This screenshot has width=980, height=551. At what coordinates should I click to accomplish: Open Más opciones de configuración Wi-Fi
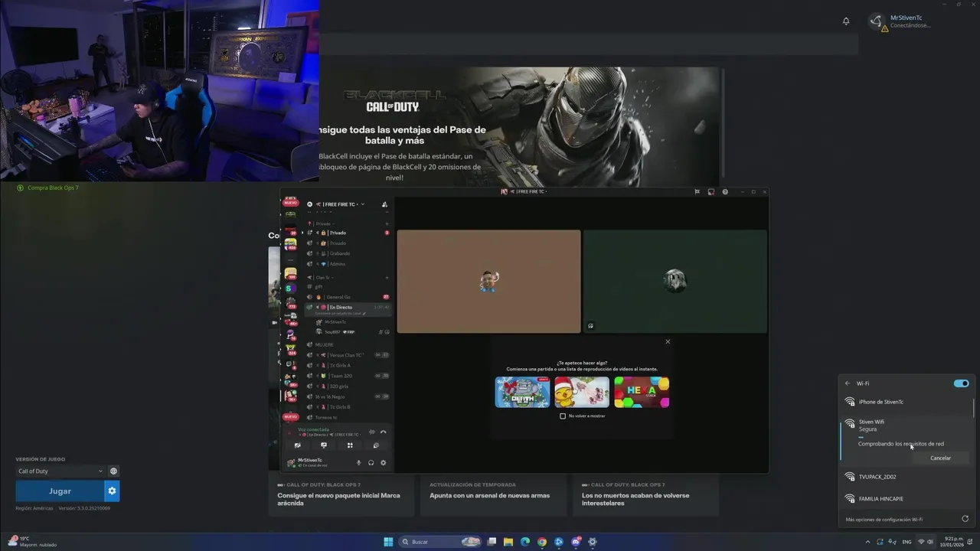pos(884,520)
